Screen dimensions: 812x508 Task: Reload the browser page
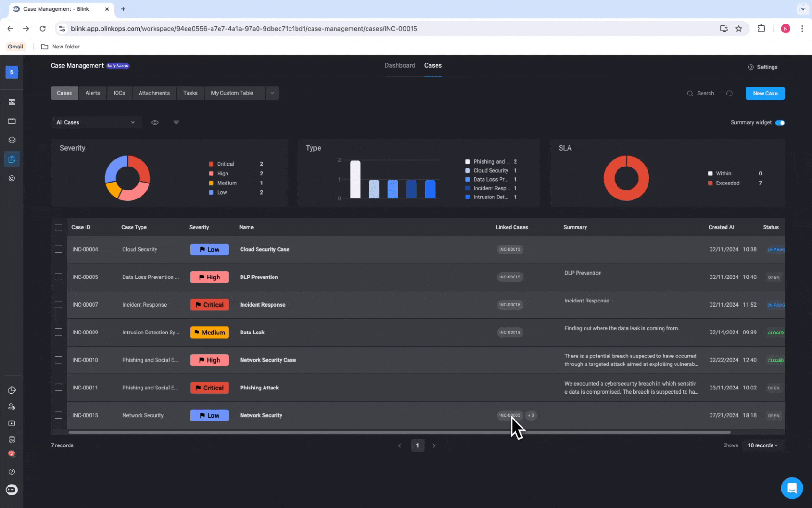(42, 29)
